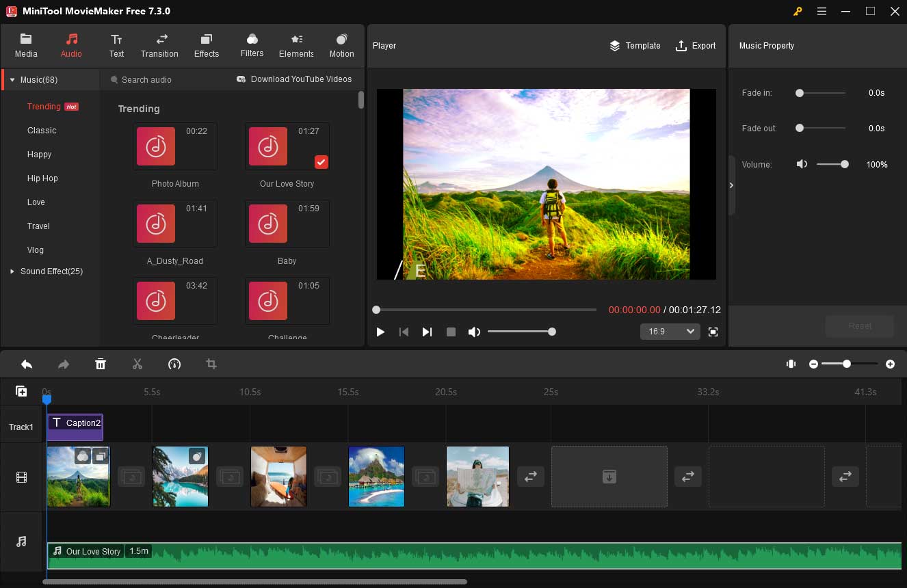Zoom out the timeline

click(x=813, y=364)
